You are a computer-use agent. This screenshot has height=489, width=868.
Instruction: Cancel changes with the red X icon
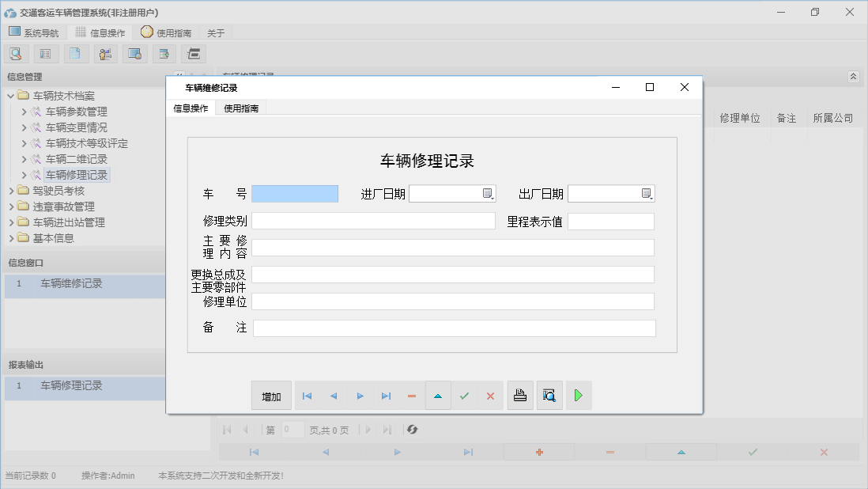pyautogui.click(x=490, y=395)
